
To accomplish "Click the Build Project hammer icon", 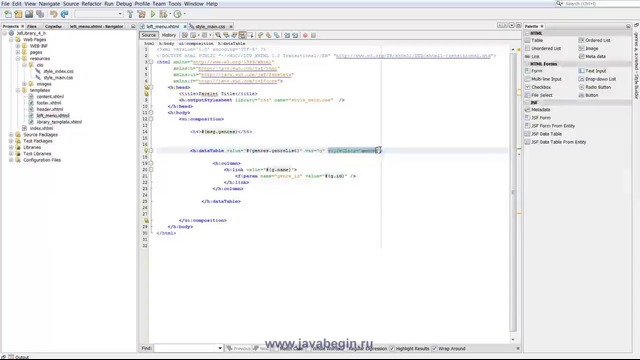I will [x=130, y=14].
